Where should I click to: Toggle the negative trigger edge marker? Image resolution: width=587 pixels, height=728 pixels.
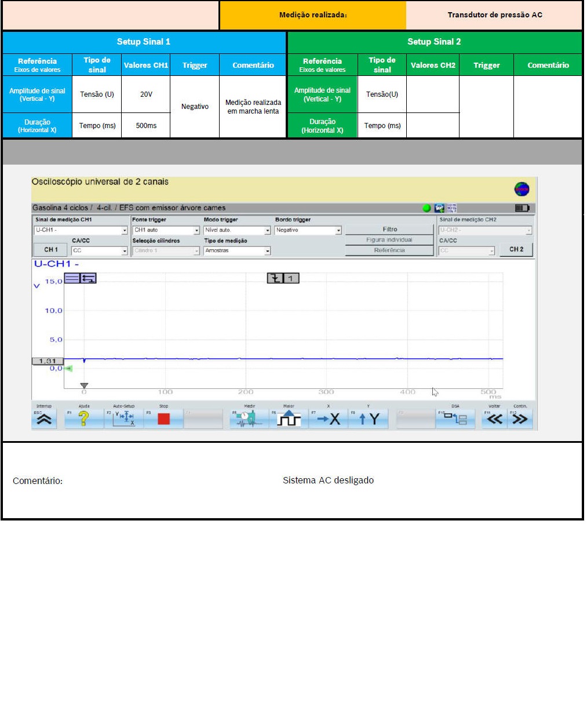pos(275,279)
